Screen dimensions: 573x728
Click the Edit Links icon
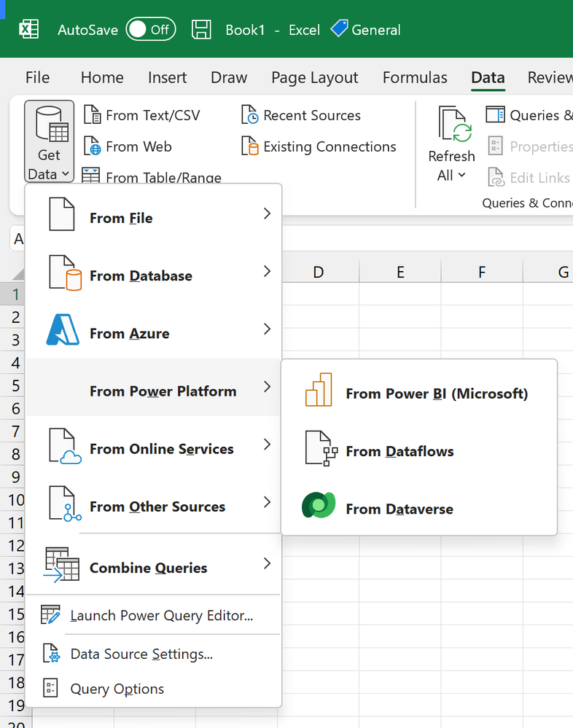[x=496, y=177]
